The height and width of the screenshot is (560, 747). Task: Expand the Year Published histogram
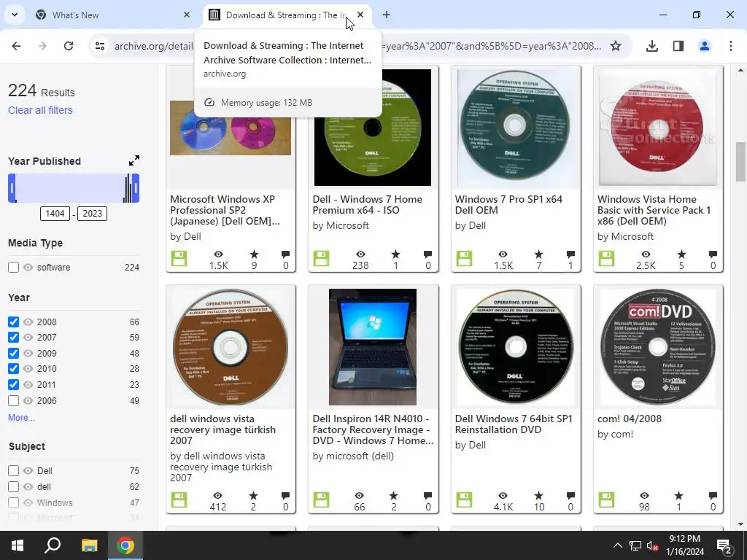(x=134, y=160)
